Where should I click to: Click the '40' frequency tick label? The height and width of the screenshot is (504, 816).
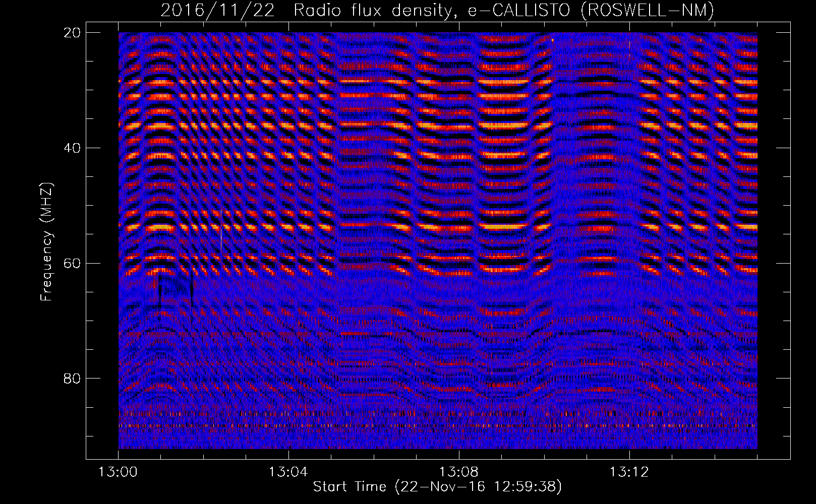click(72, 148)
